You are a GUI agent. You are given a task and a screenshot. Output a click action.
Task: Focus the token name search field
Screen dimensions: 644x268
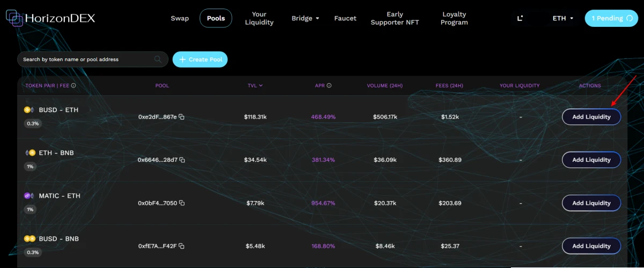[86, 59]
